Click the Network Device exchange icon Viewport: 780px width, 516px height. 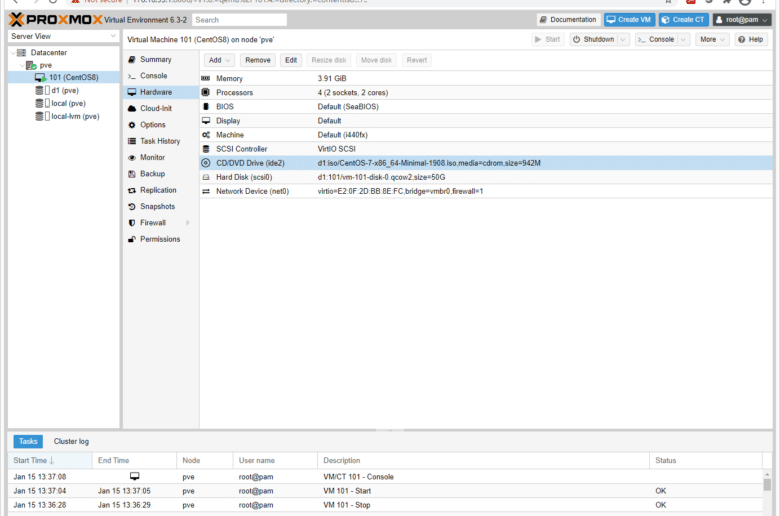coord(205,191)
